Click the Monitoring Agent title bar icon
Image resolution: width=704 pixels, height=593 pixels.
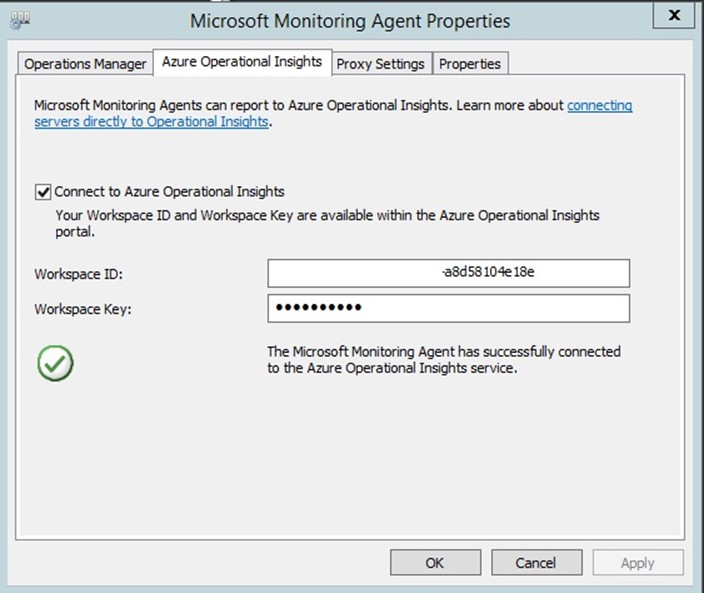coord(21,20)
